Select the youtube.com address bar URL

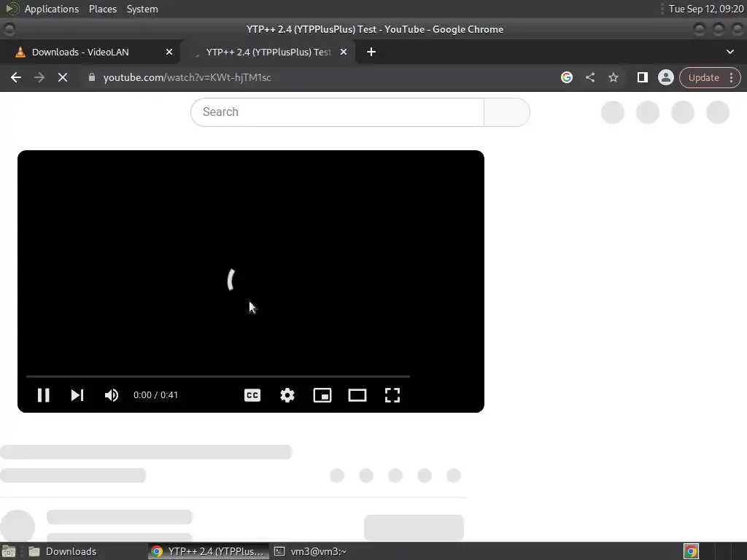point(187,77)
